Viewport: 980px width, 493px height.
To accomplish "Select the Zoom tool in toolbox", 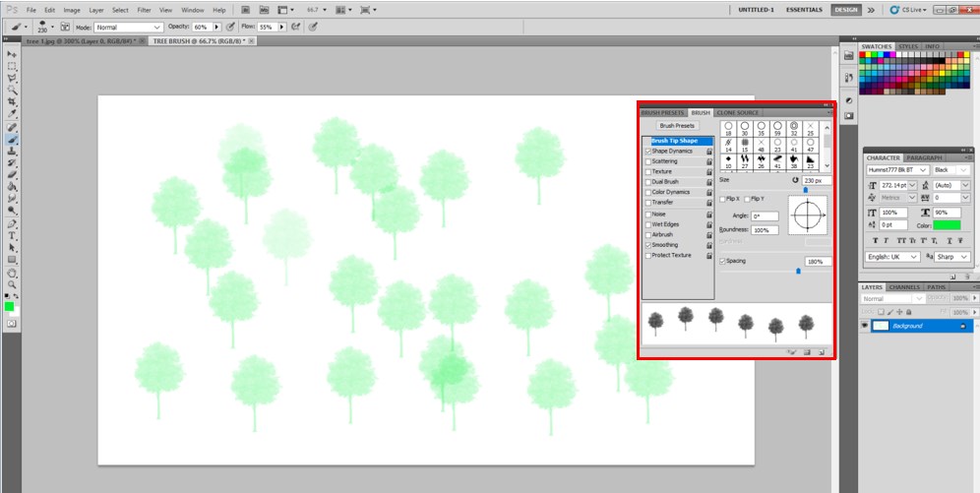I will (x=12, y=285).
